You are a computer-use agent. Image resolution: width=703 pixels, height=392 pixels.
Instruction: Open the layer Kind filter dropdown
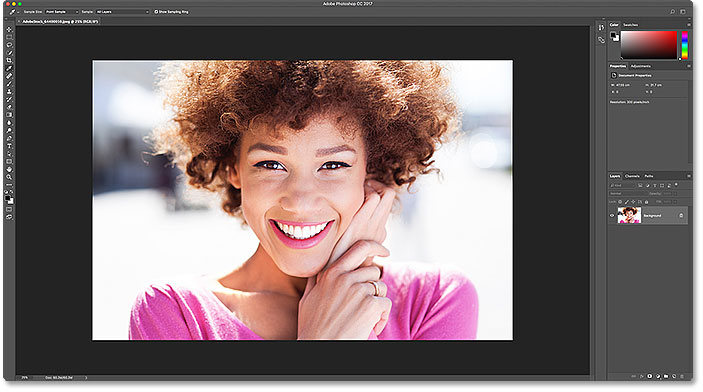click(x=622, y=185)
